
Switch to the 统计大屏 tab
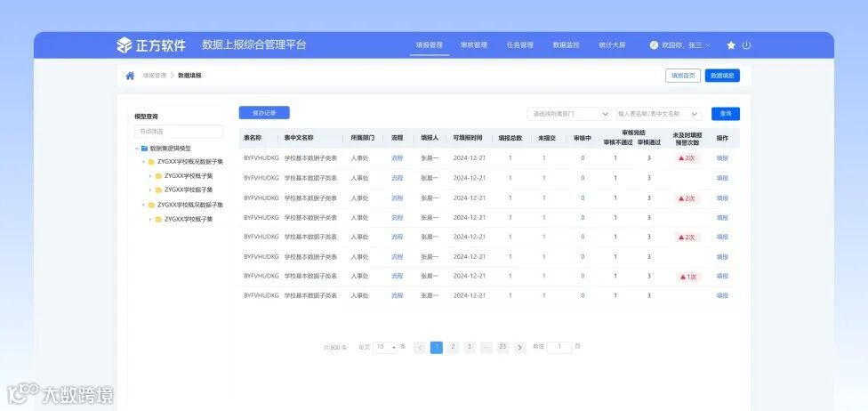click(x=612, y=45)
